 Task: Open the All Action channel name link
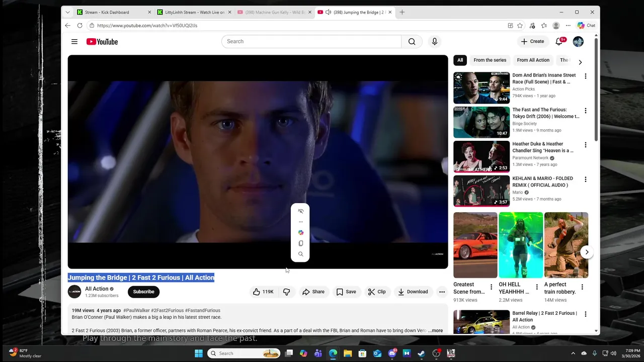97,289
